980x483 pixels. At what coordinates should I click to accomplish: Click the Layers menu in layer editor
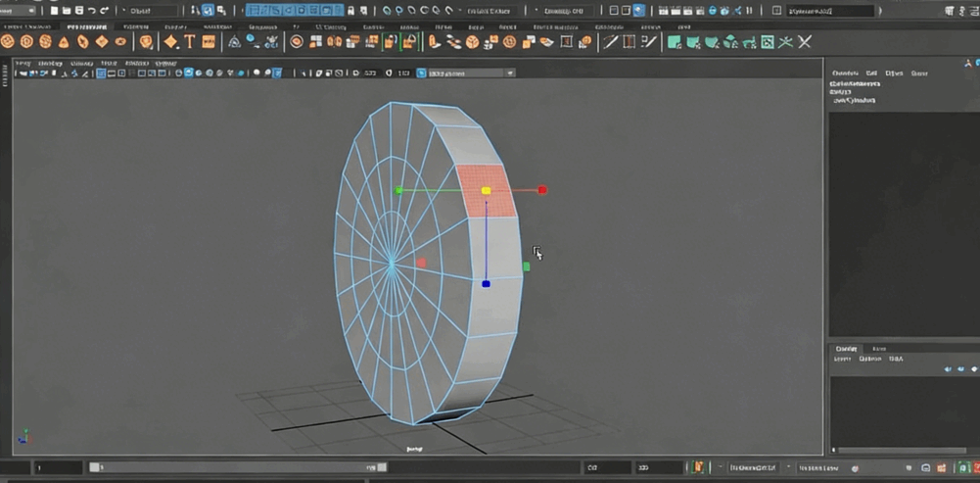tap(842, 359)
